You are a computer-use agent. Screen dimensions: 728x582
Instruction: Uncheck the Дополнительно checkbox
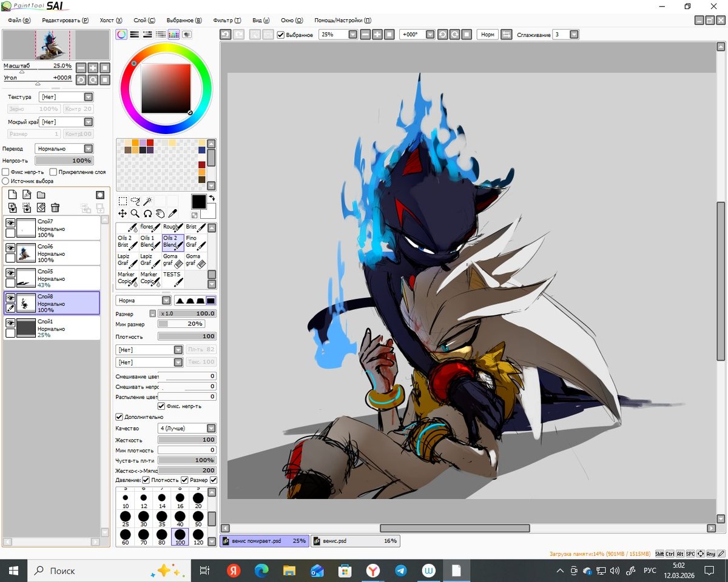click(x=119, y=417)
